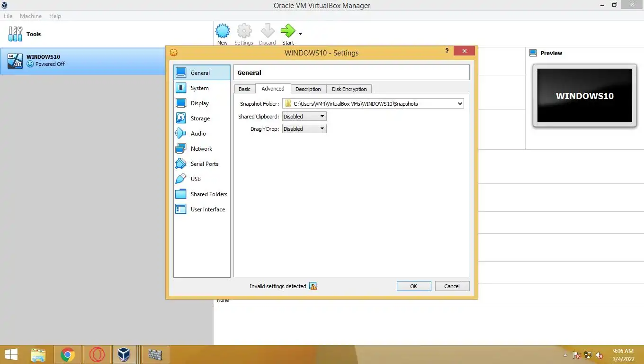The height and width of the screenshot is (364, 644).
Task: Click the Cancel button
Action: click(x=452, y=286)
